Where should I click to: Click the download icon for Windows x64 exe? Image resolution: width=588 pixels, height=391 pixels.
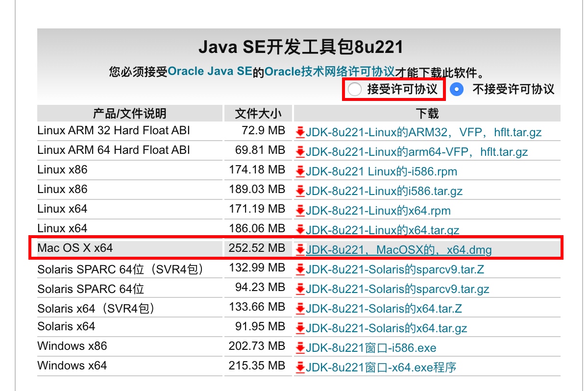[301, 366]
